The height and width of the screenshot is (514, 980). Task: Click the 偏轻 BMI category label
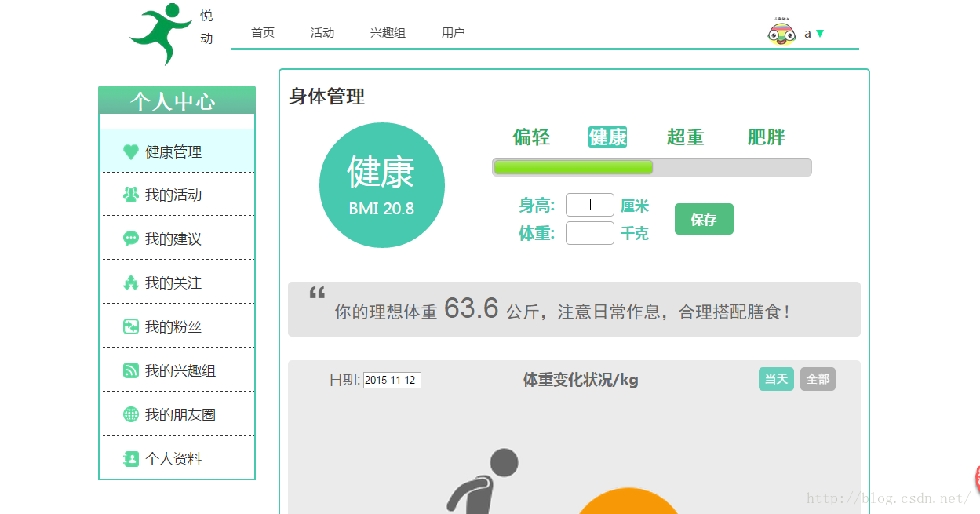coord(531,137)
